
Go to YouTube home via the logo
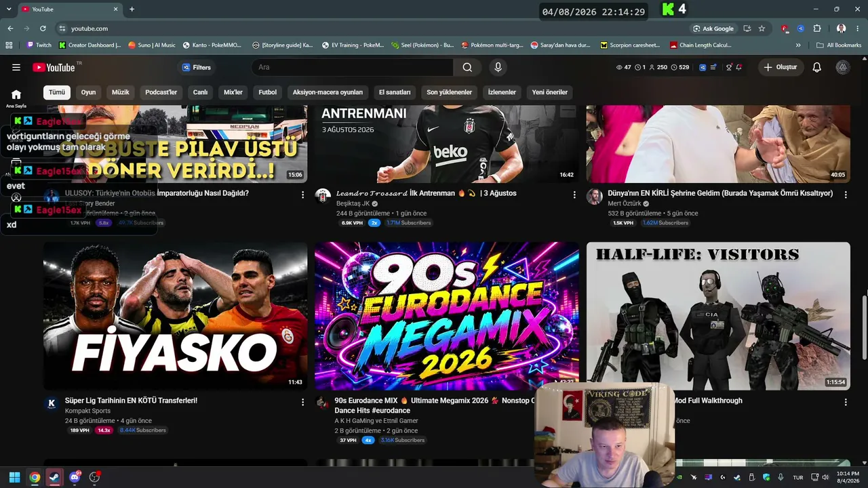[x=54, y=67]
